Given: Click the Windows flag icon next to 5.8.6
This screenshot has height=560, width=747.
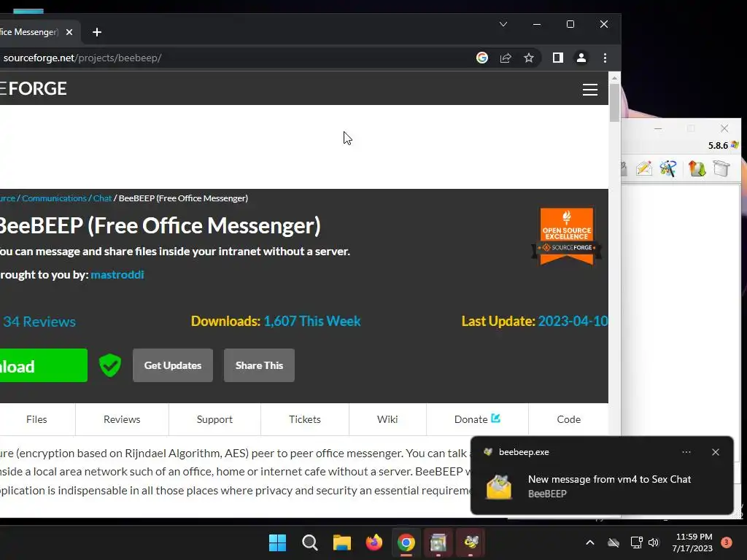Looking at the screenshot, I should [x=735, y=145].
